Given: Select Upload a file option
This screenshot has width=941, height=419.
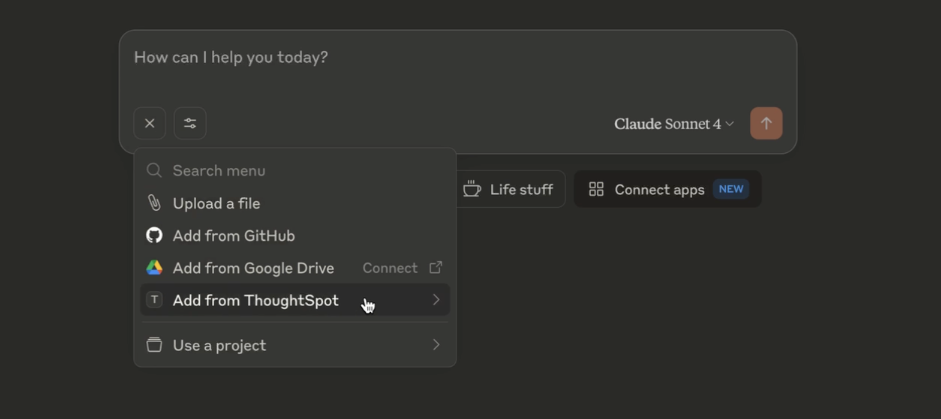Looking at the screenshot, I should 216,204.
